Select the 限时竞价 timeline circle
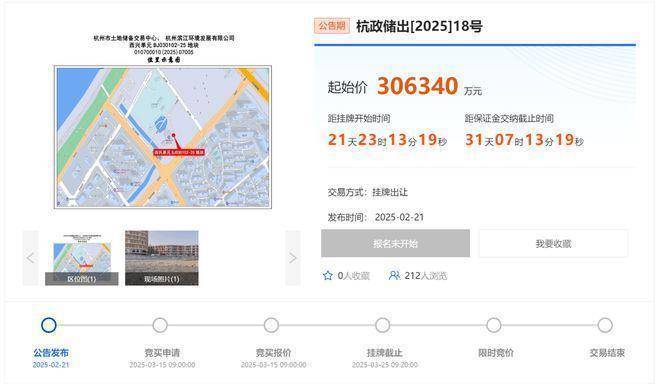 click(494, 325)
